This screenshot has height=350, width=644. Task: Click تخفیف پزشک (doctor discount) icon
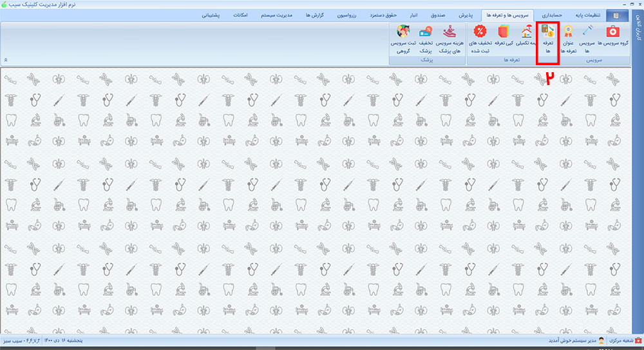pos(426,37)
